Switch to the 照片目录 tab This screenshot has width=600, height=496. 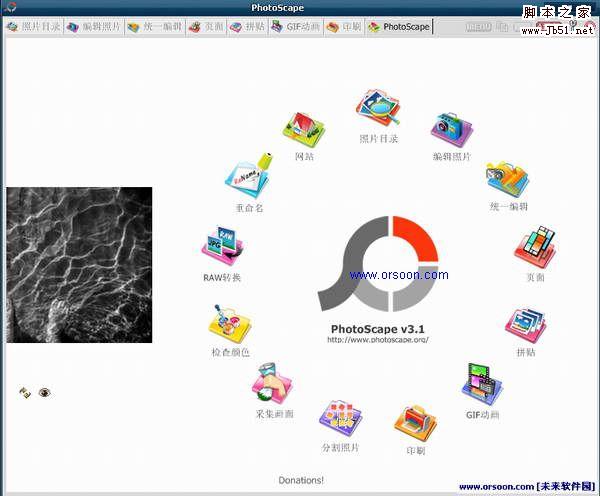coord(34,26)
